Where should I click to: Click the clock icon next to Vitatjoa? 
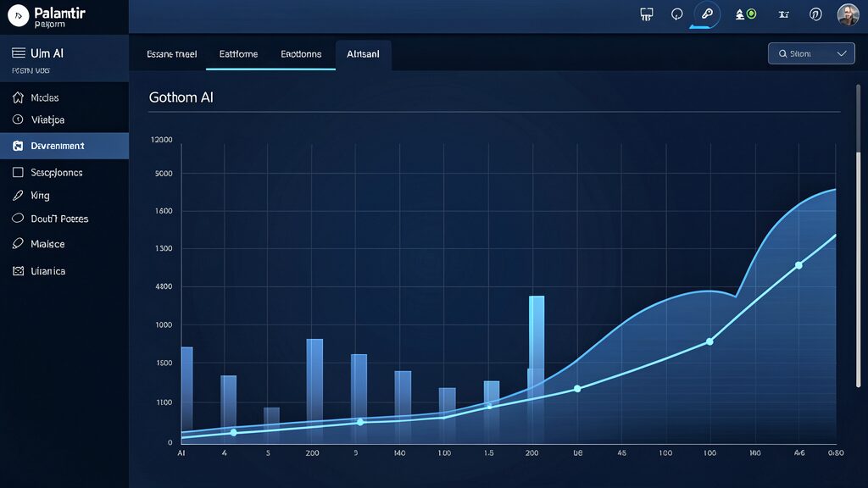click(x=18, y=119)
